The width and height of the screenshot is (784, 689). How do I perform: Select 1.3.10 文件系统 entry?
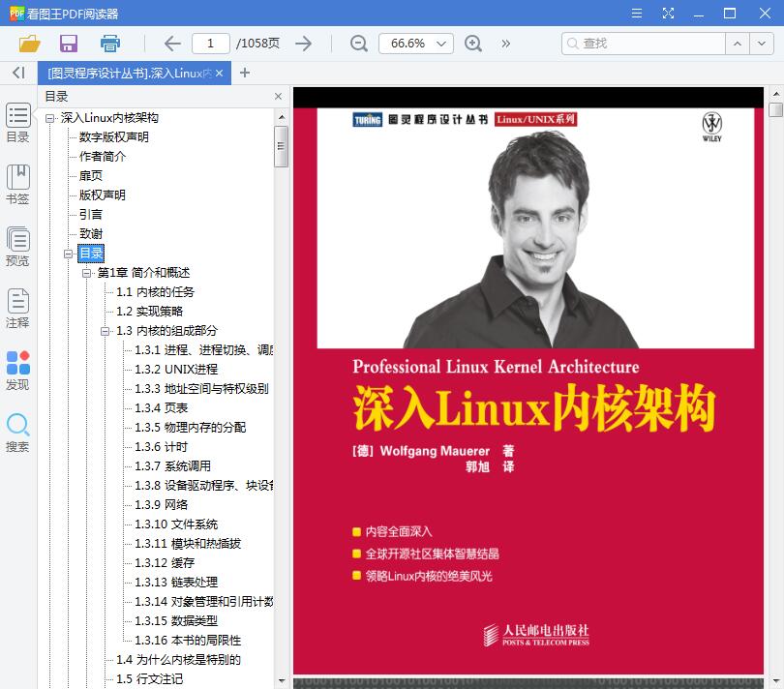coord(176,524)
